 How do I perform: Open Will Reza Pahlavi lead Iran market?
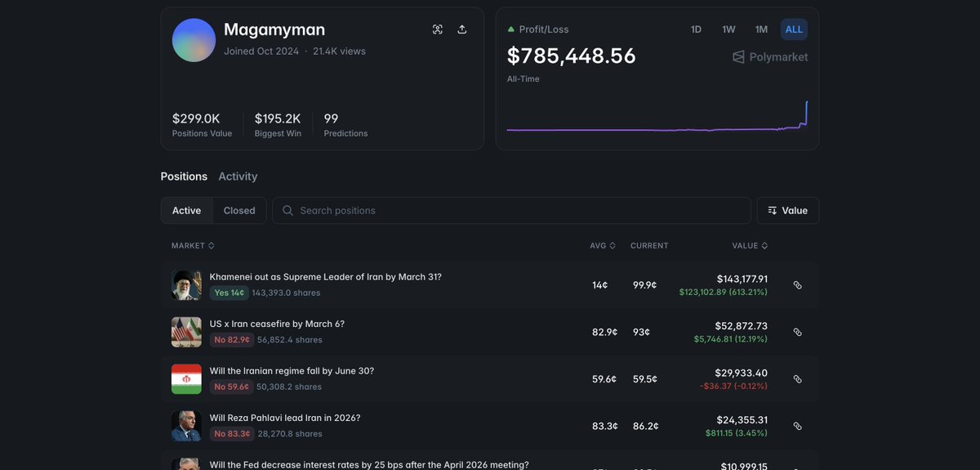pyautogui.click(x=285, y=418)
